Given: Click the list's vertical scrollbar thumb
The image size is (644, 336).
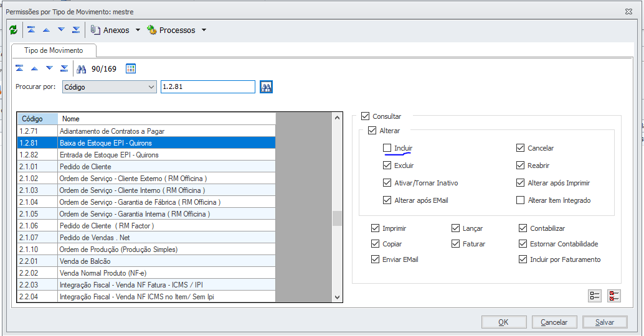Looking at the screenshot, I should (x=337, y=218).
